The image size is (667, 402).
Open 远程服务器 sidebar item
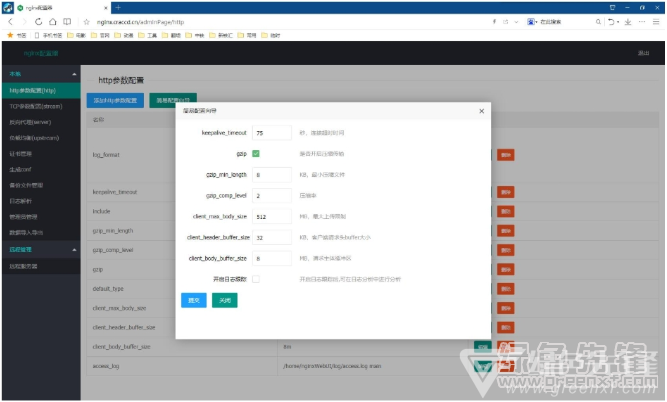41,266
